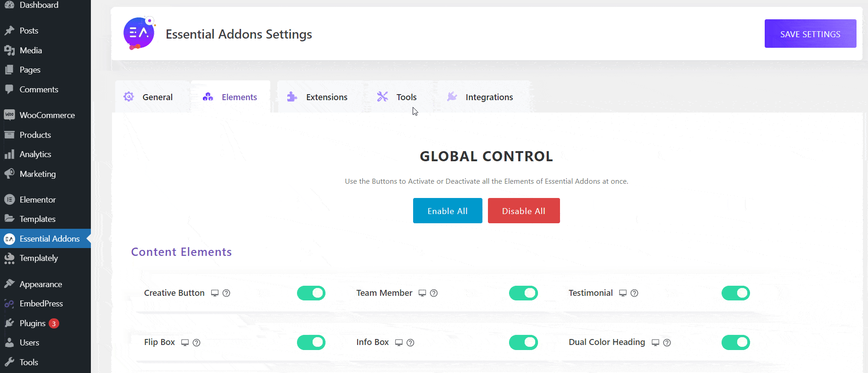Toggle off the Team Member element

tap(523, 293)
